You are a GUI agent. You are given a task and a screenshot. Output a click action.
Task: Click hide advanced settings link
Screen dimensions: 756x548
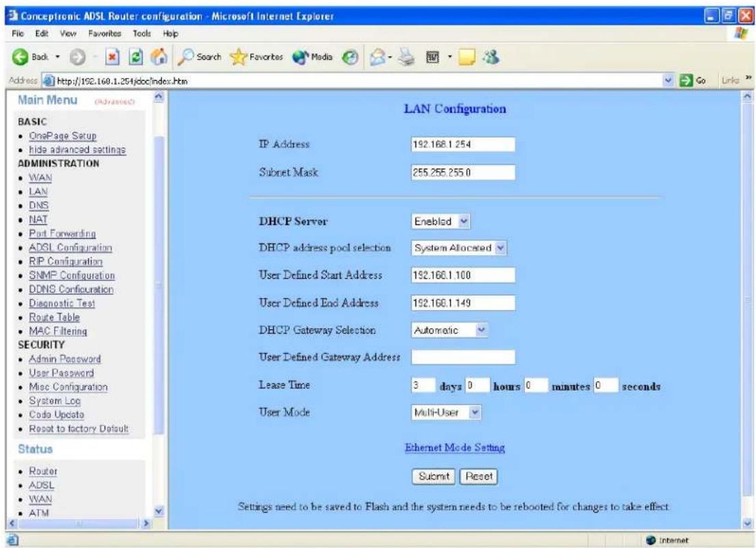77,150
